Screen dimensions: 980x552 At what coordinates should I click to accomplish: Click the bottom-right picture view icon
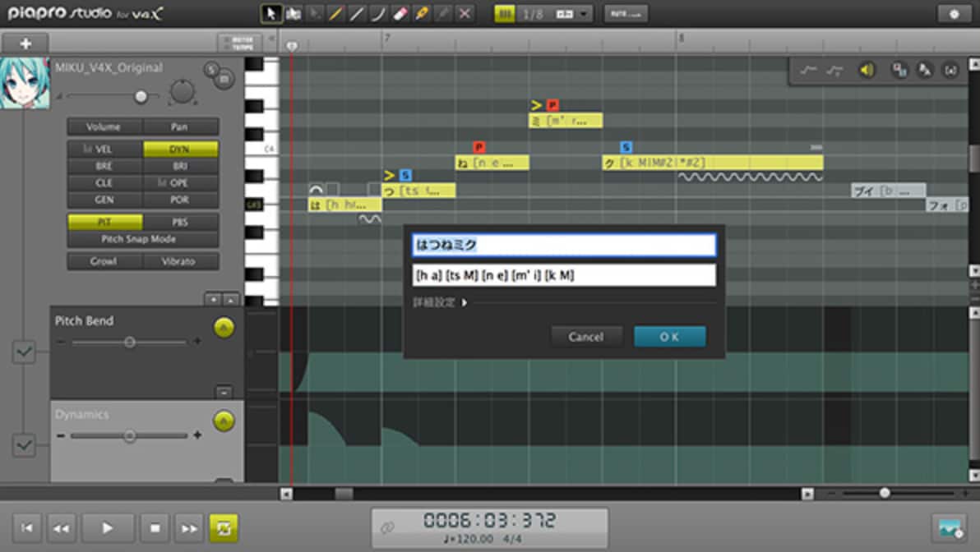[950, 528]
